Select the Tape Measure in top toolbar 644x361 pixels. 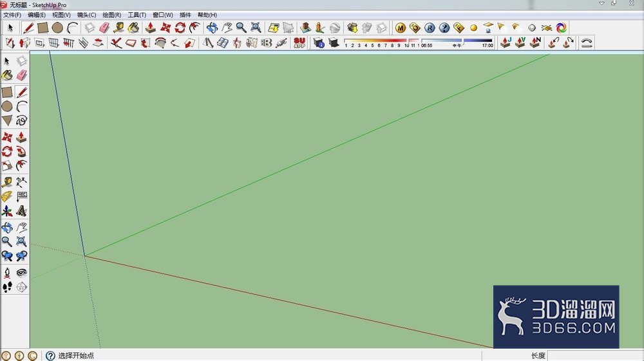click(118, 28)
